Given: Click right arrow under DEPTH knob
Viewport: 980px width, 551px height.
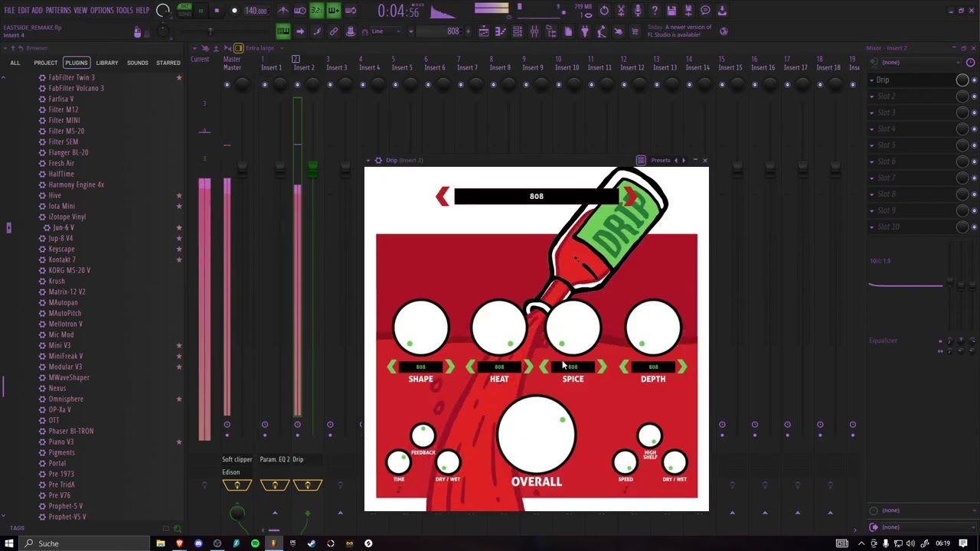Looking at the screenshot, I should [682, 368].
